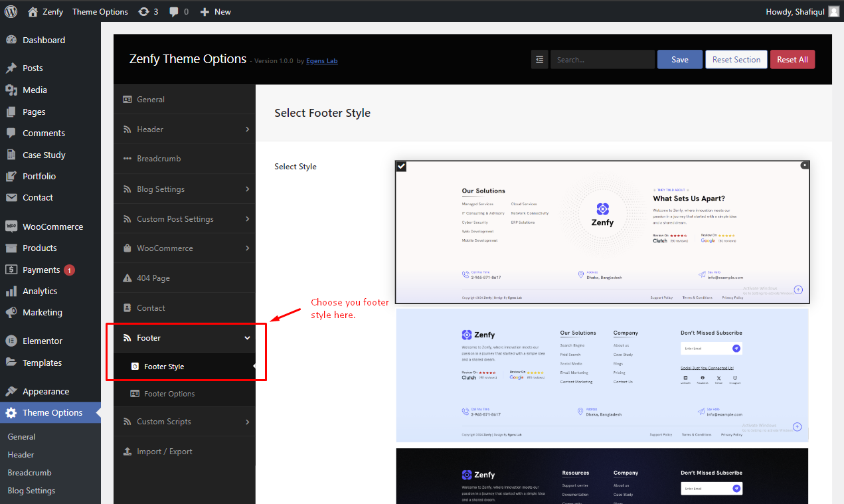Open Theme Options in the admin bar
The height and width of the screenshot is (504, 844).
pos(100,11)
